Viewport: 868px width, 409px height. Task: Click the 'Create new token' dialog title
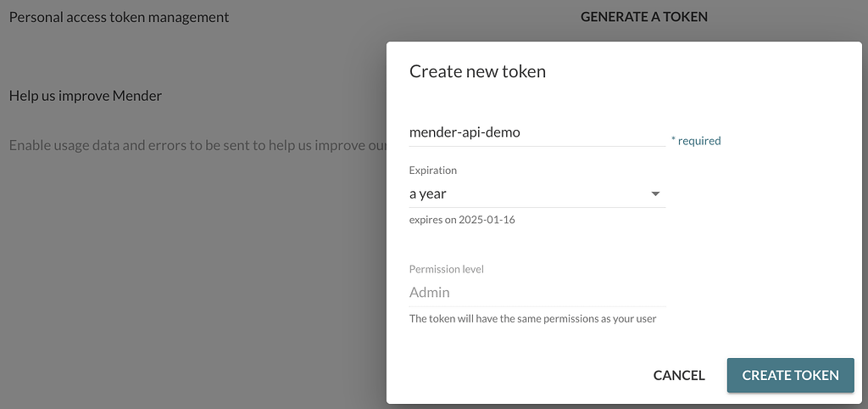click(477, 72)
